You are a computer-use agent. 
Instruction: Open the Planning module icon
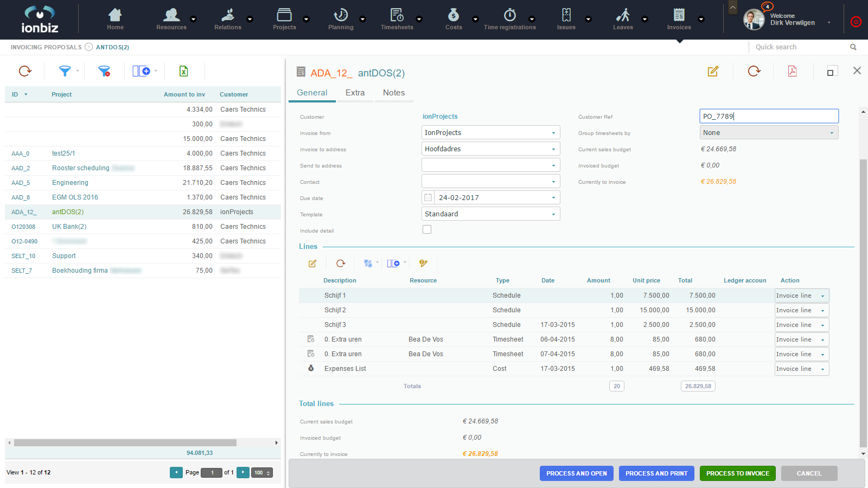341,15
